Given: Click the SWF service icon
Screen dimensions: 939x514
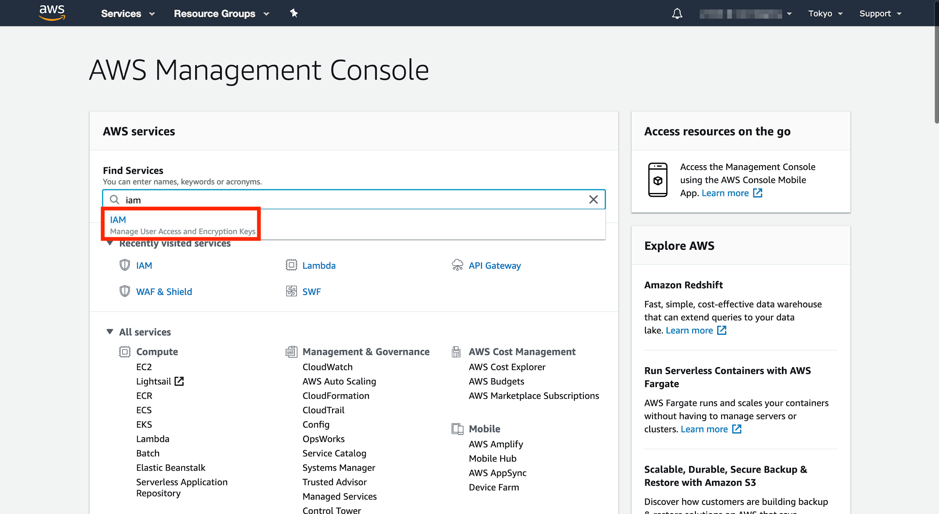Looking at the screenshot, I should [291, 292].
